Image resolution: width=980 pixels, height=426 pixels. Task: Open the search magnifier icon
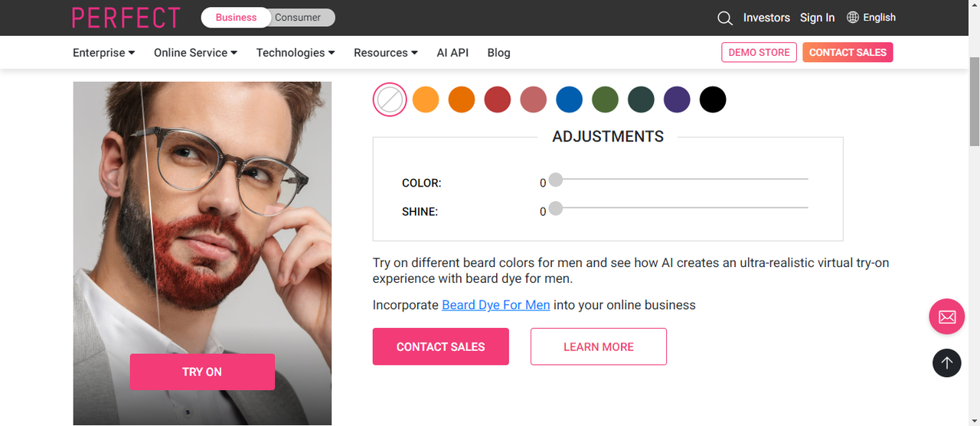pos(725,18)
